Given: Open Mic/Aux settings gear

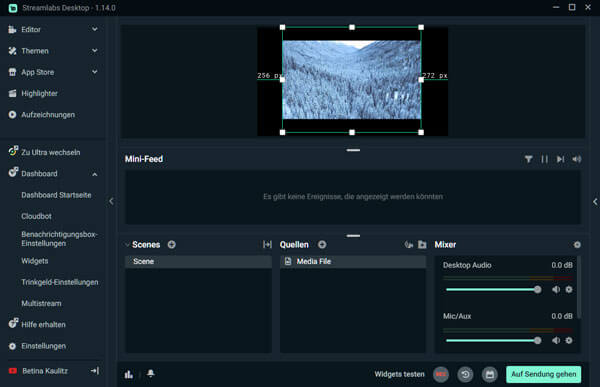Looking at the screenshot, I should pyautogui.click(x=569, y=340).
